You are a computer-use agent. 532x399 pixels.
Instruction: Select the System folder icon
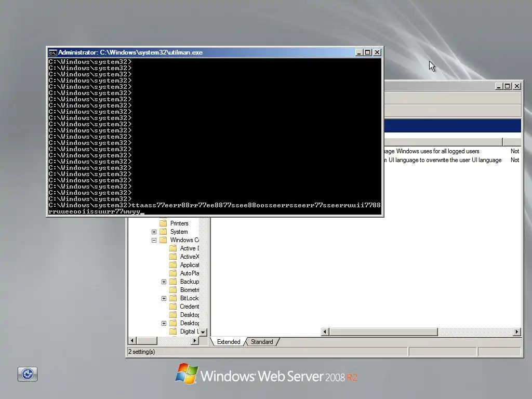[163, 232]
